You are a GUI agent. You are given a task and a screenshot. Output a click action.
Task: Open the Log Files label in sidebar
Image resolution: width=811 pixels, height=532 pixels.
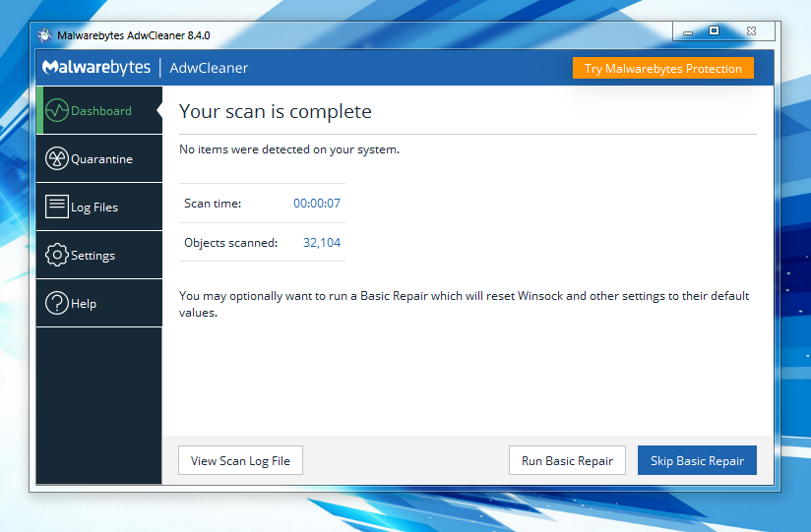tap(94, 207)
